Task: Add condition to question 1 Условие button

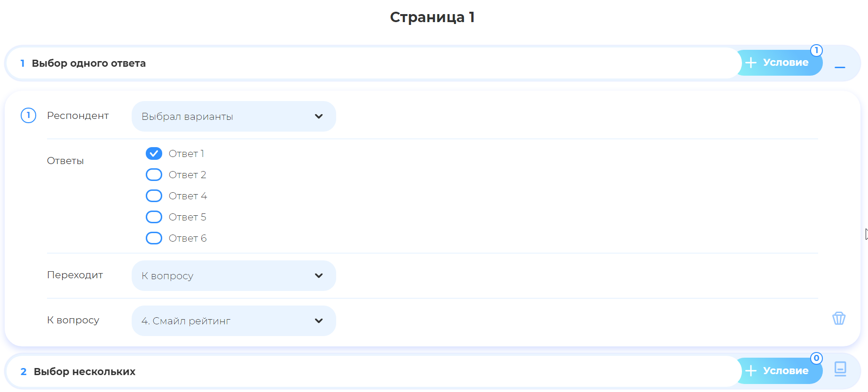Action: [x=778, y=63]
